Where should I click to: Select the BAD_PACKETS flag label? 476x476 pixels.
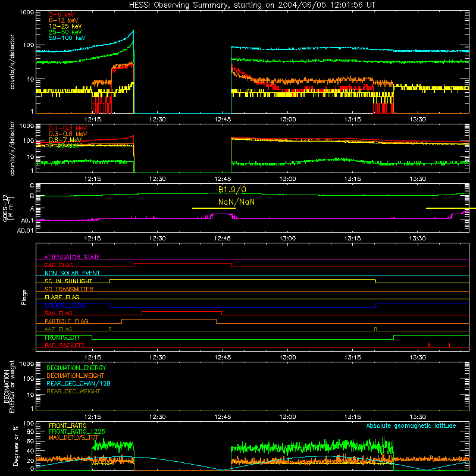click(x=65, y=345)
